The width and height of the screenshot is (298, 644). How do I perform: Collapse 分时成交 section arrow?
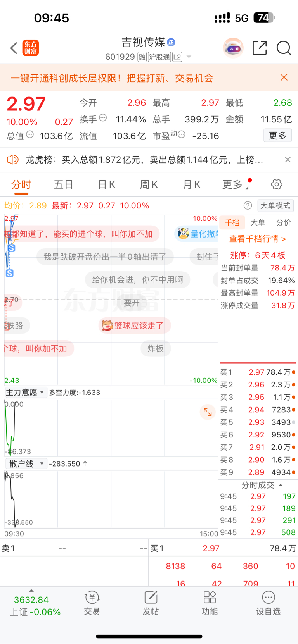[281, 485]
